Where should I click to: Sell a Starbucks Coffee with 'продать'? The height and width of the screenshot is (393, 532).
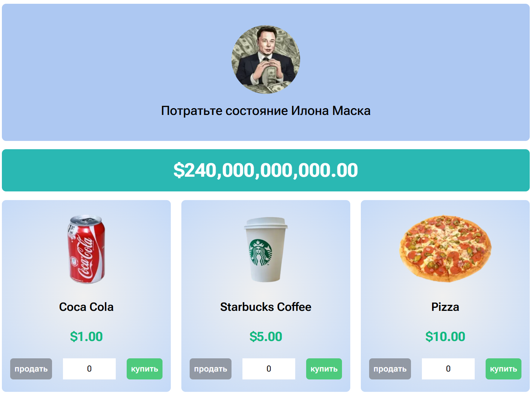(210, 369)
